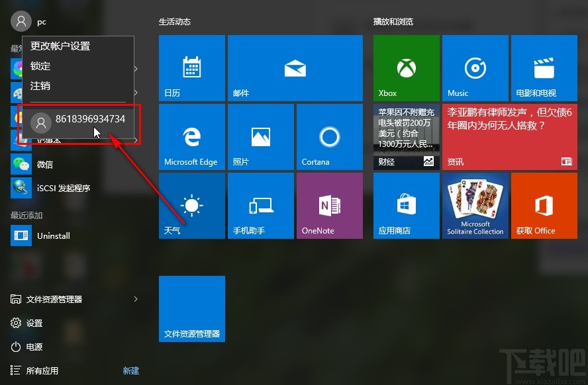Open the Cortana tile
Screen dimensions: 588x385
[x=330, y=137]
